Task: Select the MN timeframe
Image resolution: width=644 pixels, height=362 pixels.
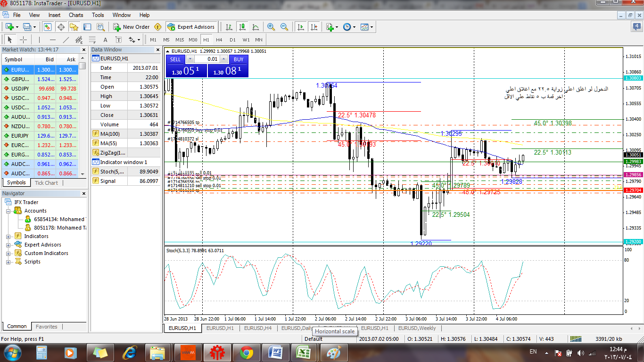Action: (259, 40)
